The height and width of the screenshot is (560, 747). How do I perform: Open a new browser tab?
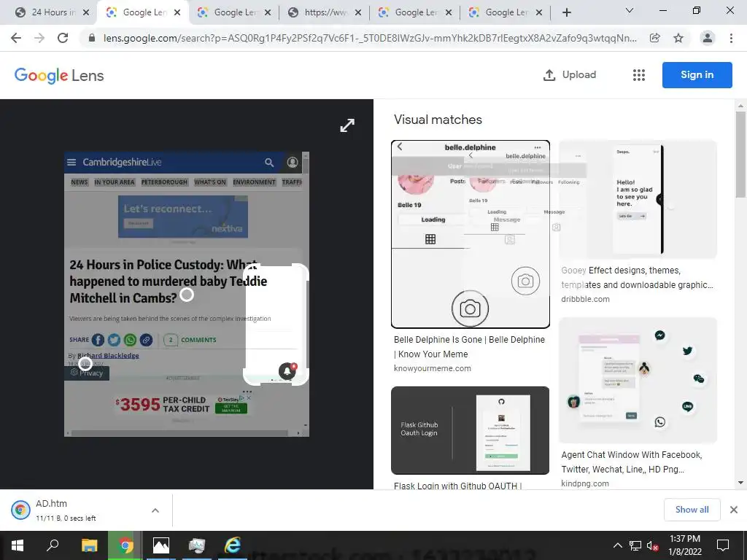click(566, 12)
